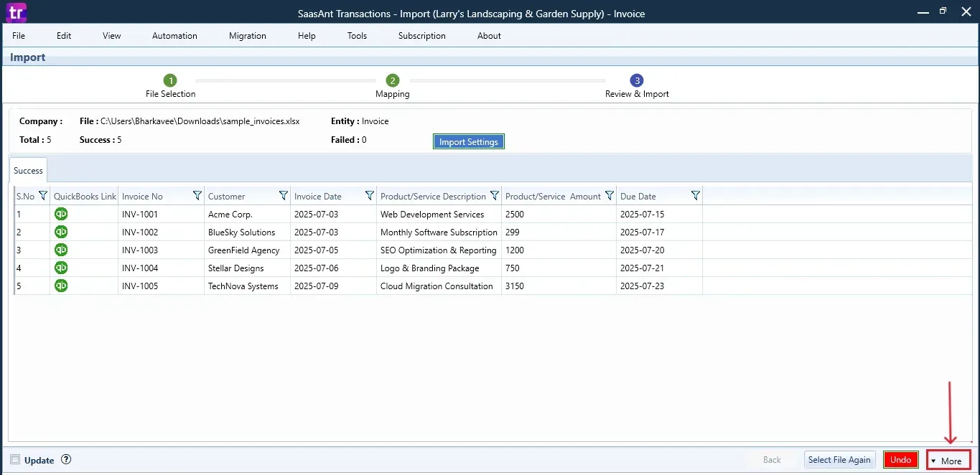Open the File menu
This screenshot has height=475, width=980.
pos(19,36)
